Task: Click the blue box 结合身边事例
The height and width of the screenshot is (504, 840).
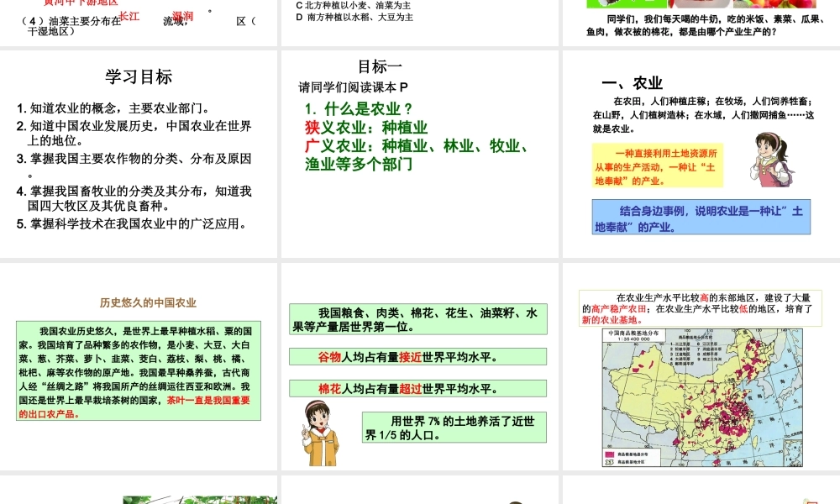Action: pos(701,217)
